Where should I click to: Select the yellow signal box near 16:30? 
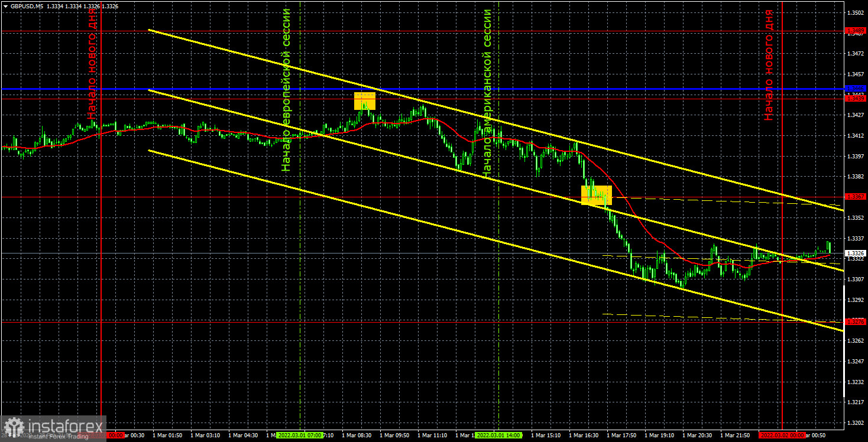(x=597, y=195)
